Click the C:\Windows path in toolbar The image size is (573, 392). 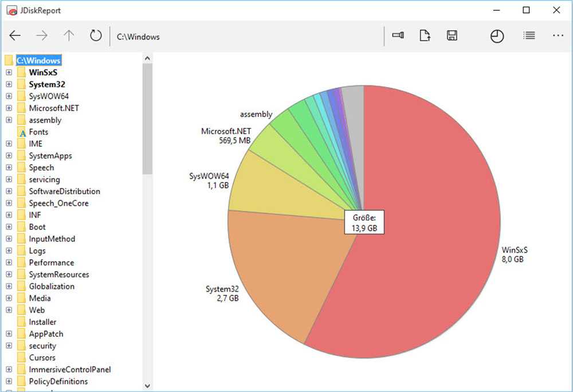click(x=138, y=37)
